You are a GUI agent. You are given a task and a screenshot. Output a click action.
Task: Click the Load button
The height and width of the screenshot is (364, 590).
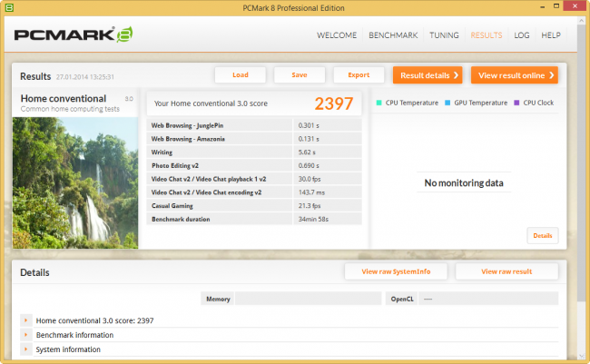click(240, 75)
